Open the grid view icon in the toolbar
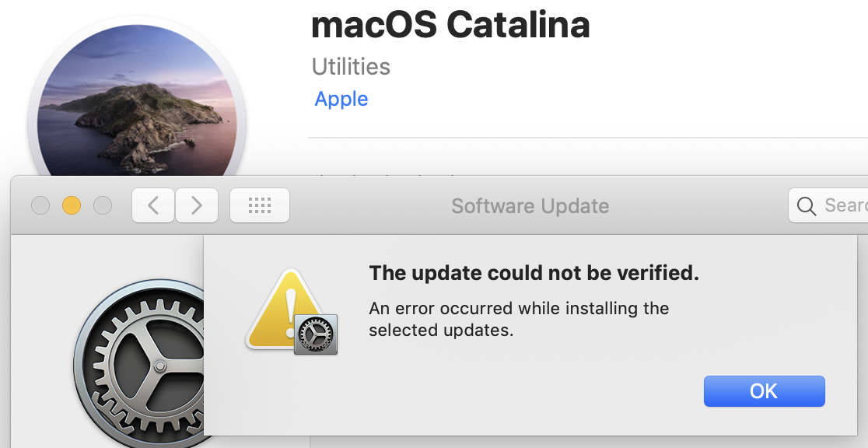Screen dimensions: 868x448 click(259, 205)
